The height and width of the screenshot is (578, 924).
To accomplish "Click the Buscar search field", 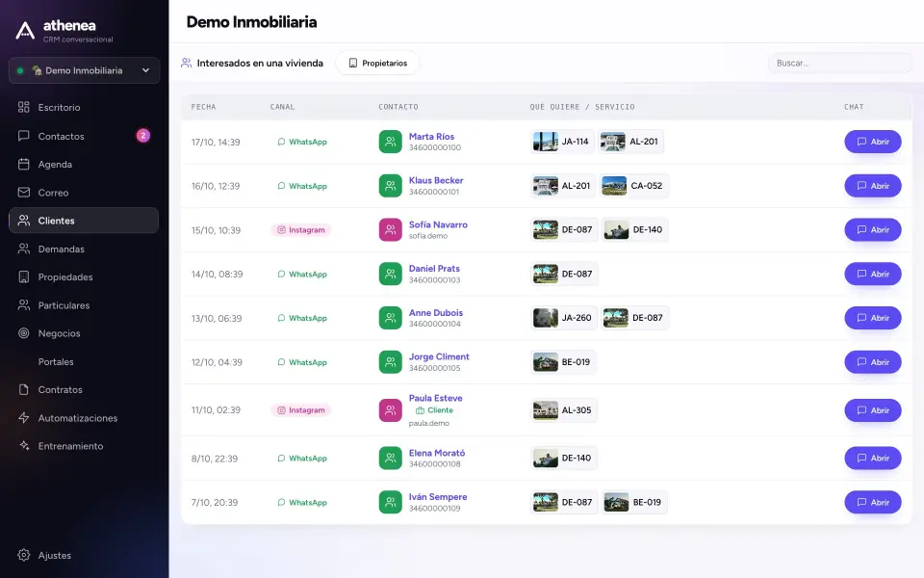I will [839, 64].
